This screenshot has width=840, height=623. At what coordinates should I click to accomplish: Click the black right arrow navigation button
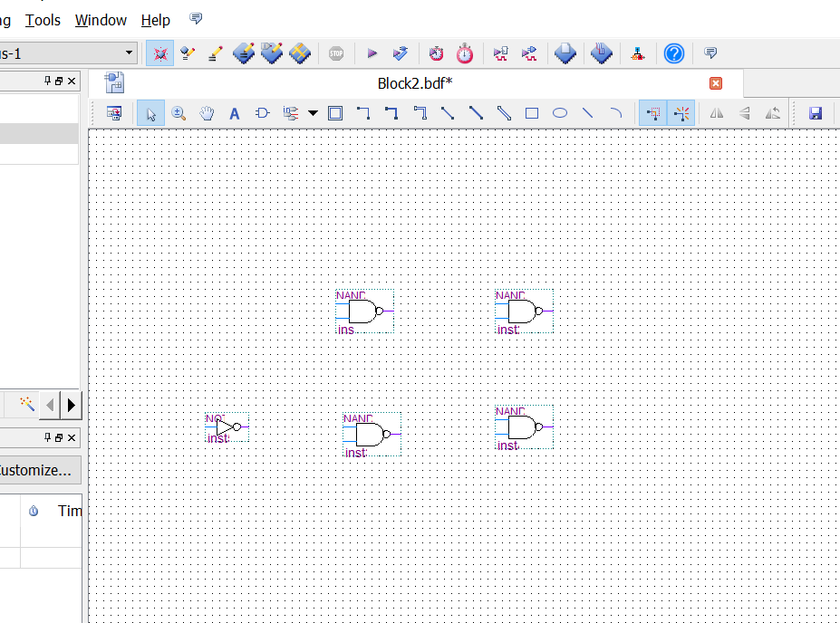click(71, 405)
